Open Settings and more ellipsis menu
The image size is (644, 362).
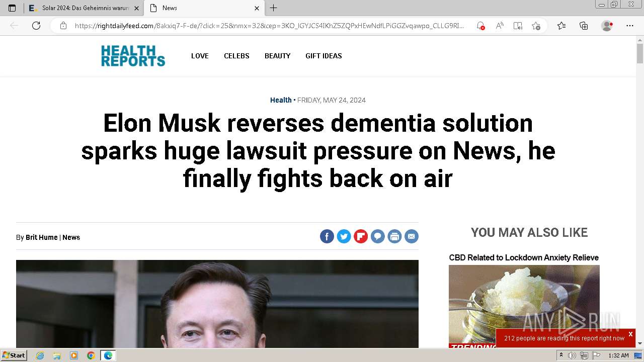(630, 26)
